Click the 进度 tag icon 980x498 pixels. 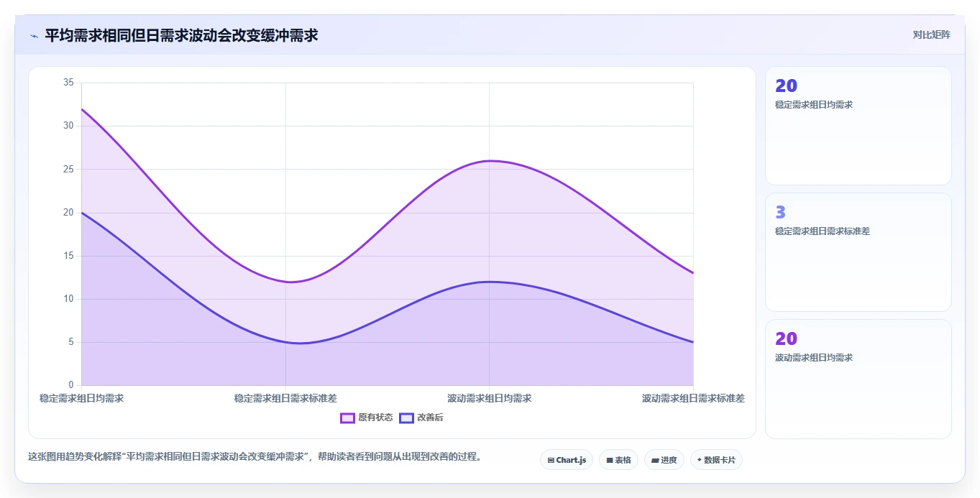point(656,460)
